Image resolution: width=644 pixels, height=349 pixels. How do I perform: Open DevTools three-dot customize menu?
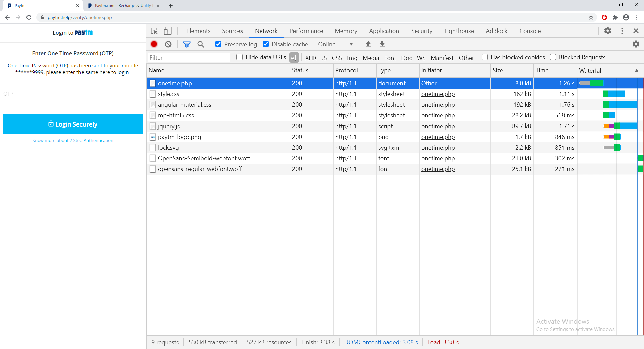click(622, 31)
